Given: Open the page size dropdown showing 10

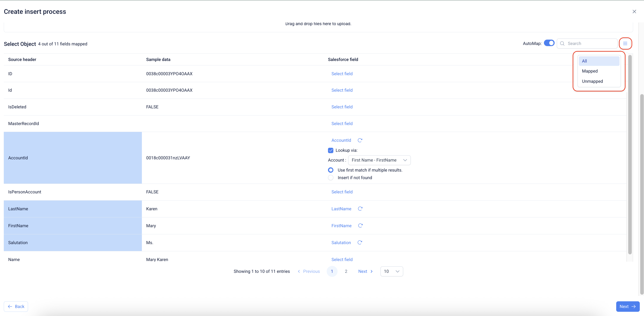Looking at the screenshot, I should pos(391,271).
